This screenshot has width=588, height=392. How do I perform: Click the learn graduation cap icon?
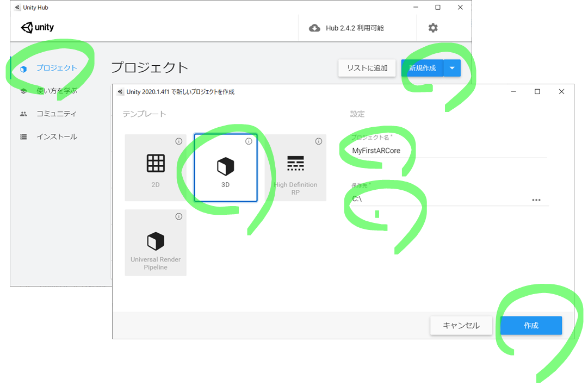pos(23,91)
